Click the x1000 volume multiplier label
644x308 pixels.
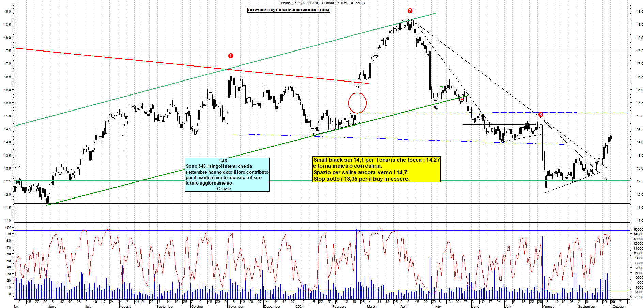635,297
